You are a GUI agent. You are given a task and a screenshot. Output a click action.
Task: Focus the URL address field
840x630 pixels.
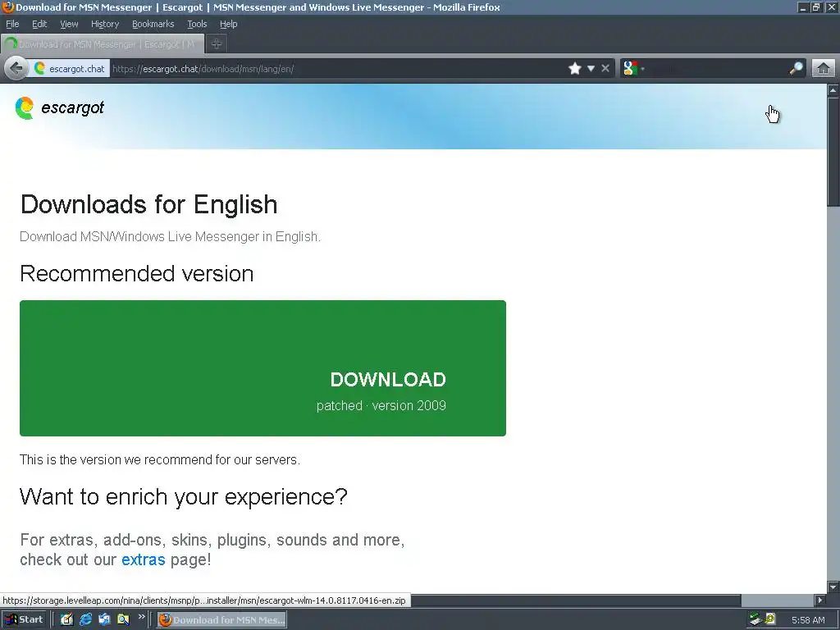click(337, 69)
